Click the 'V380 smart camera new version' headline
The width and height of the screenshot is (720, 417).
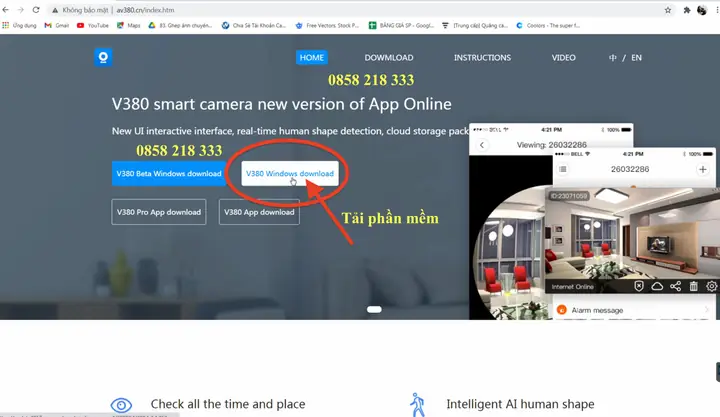coord(281,104)
